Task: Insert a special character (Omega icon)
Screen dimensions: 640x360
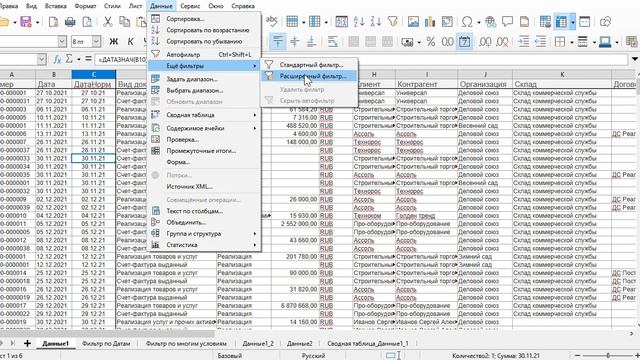Action: [467, 21]
